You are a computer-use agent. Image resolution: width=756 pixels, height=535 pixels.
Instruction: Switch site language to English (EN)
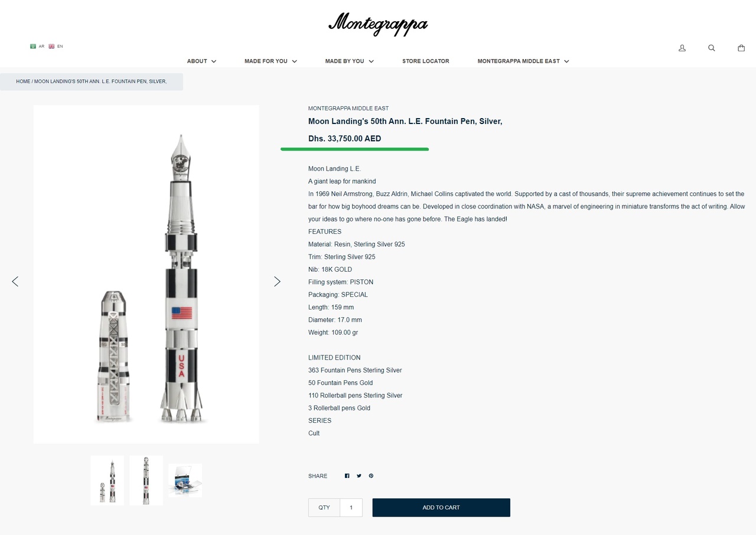coord(56,46)
